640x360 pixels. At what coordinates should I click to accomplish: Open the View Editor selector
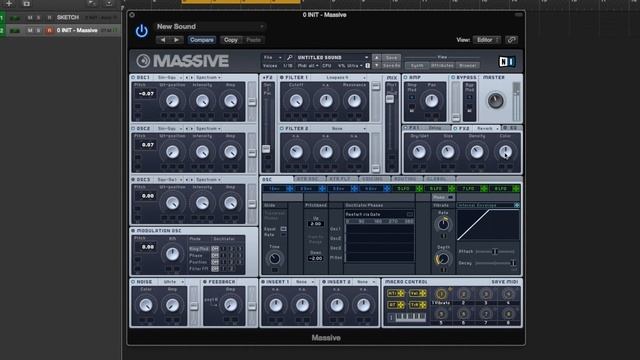click(x=487, y=40)
